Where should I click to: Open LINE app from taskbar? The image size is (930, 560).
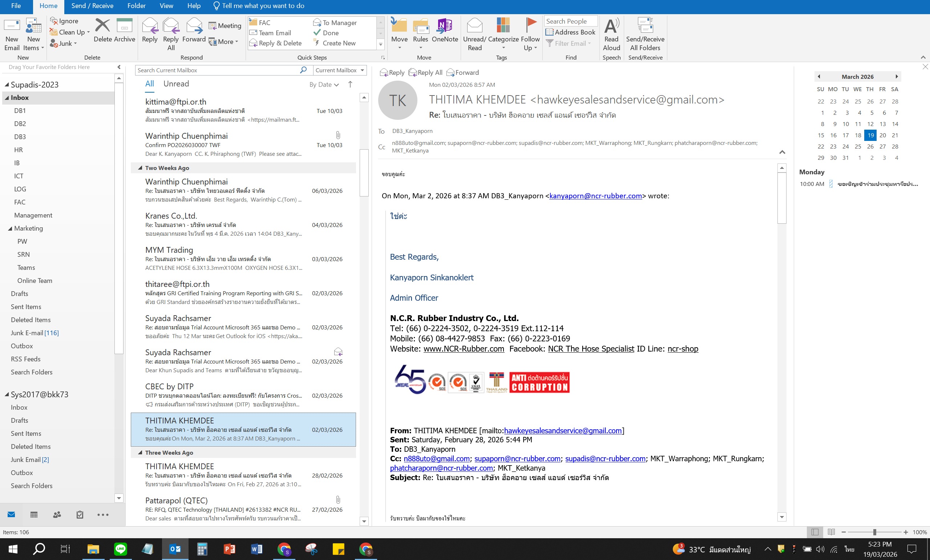[120, 549]
